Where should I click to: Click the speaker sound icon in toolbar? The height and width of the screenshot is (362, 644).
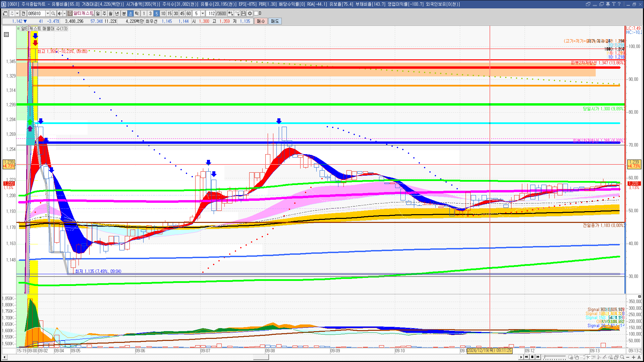pos(59,13)
